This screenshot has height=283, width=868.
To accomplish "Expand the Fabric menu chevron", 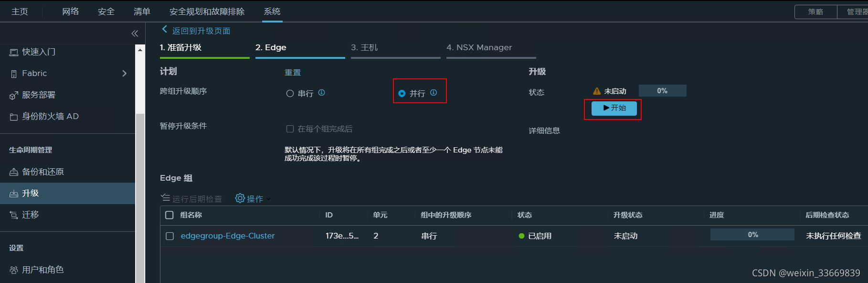I will [x=125, y=74].
